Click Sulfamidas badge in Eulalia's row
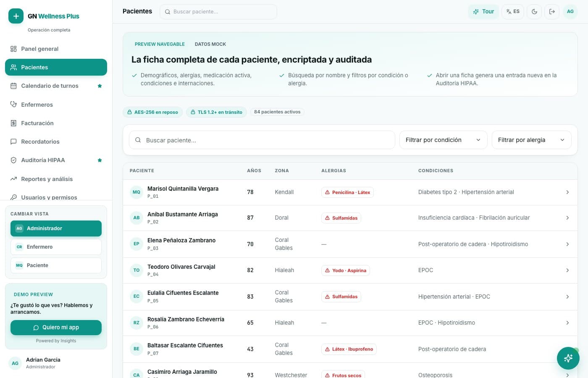This screenshot has width=588, height=378. tap(341, 297)
